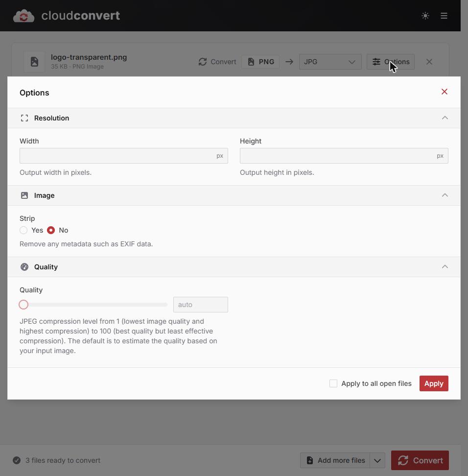Click the red Convert button
The image size is (468, 476).
(x=420, y=460)
